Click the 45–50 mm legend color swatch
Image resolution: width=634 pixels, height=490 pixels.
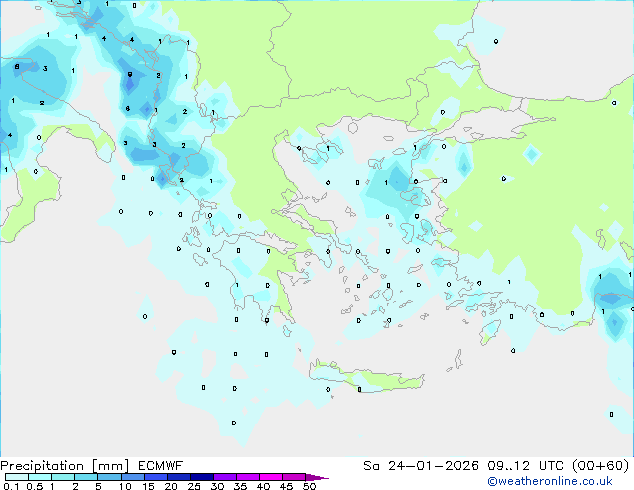294,477
